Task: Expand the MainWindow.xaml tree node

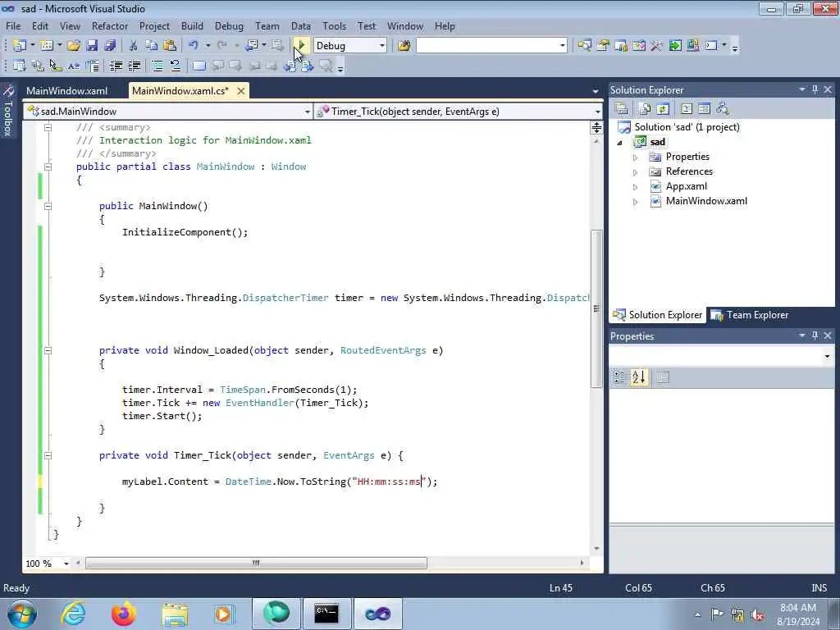Action: pos(636,202)
